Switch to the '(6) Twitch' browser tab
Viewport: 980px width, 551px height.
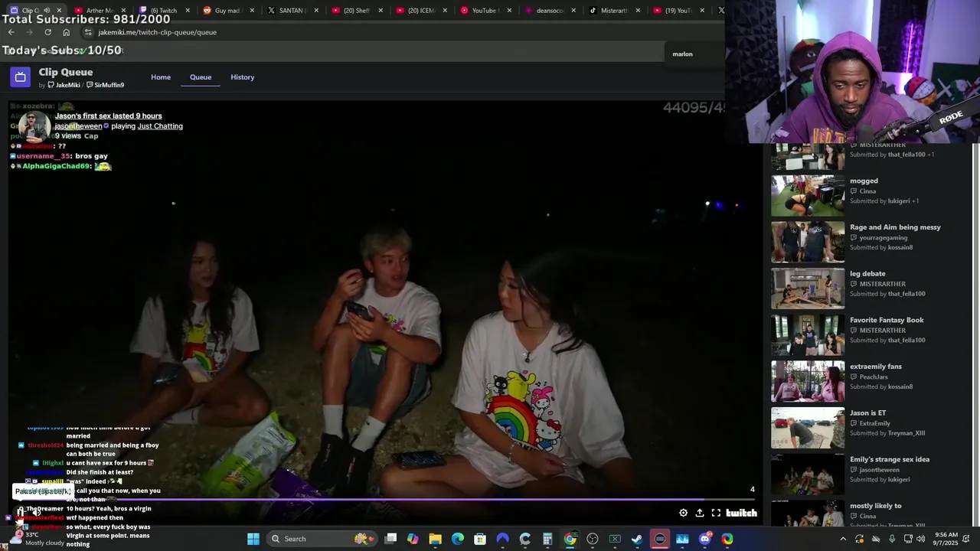click(164, 11)
